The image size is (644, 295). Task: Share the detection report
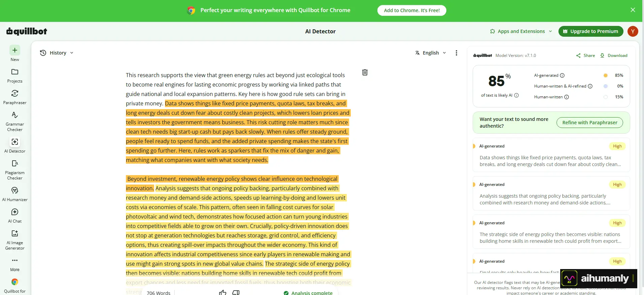click(x=585, y=56)
